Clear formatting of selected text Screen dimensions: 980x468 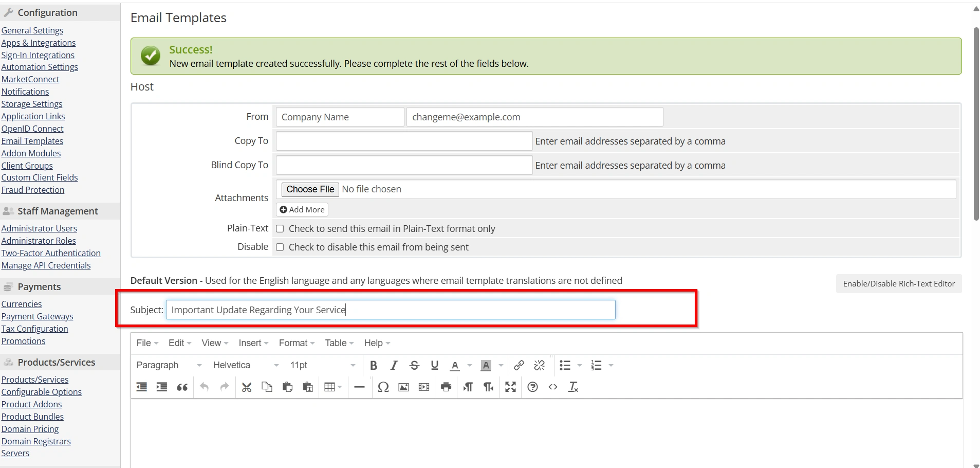(x=573, y=387)
